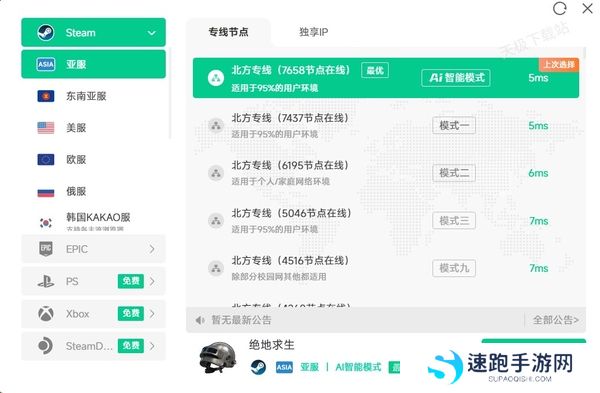Collapse the Steam platform dropdown
The width and height of the screenshot is (600, 393).
pyautogui.click(x=152, y=33)
